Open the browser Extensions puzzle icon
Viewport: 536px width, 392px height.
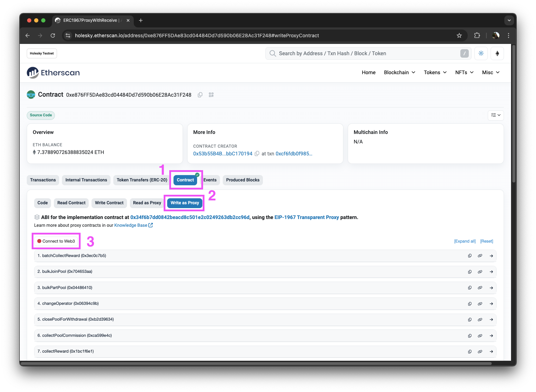[x=477, y=36]
